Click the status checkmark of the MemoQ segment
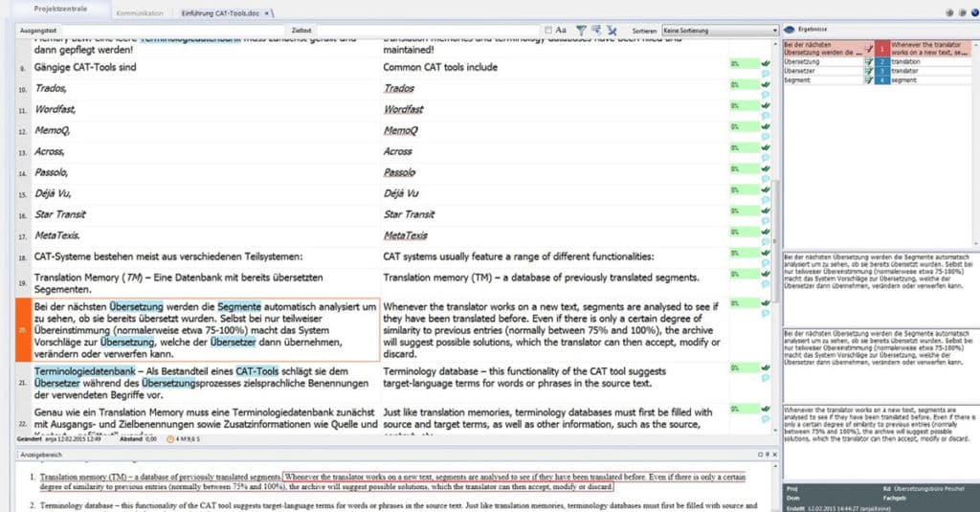Screen dimensions: 980x512 click(x=766, y=127)
